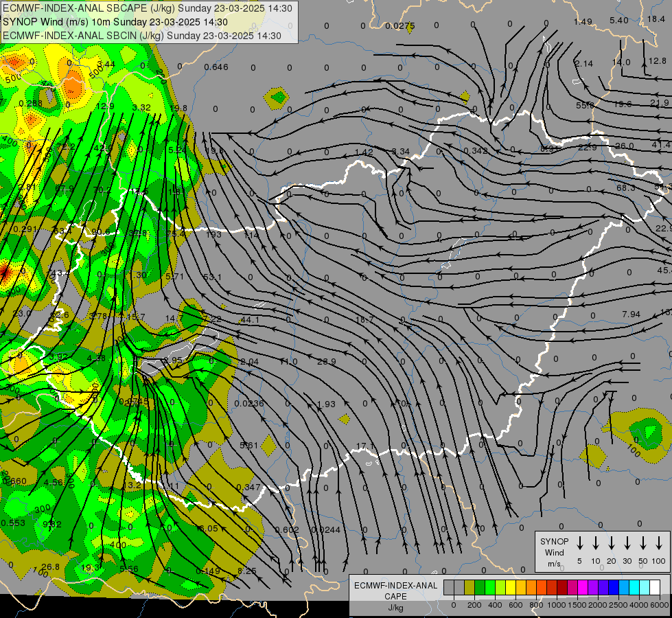Viewport: 672px width, 618px height.
Task: Click the map value '2.04'
Action: click(x=249, y=362)
